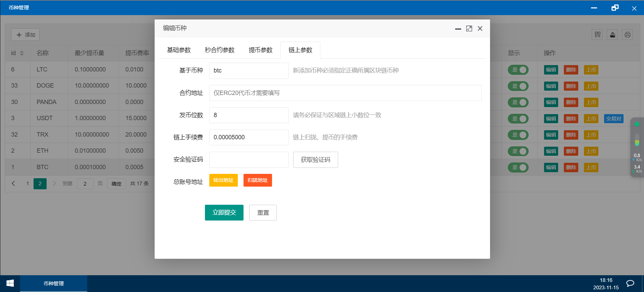Toggle display switch for LTC row
The height and width of the screenshot is (292, 644).
(x=518, y=70)
